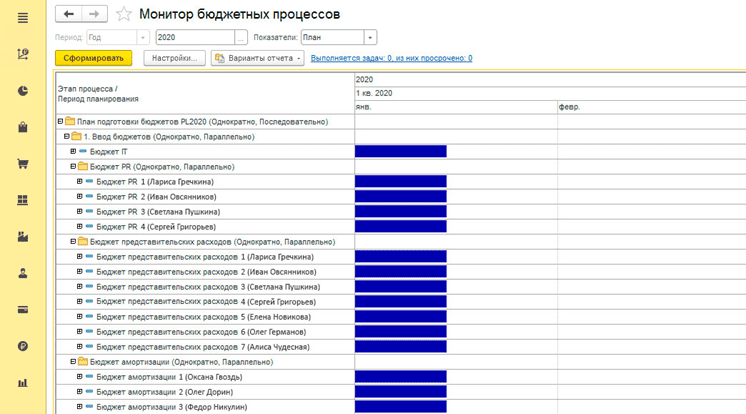746x414 pixels.
Task: Collapse the Бюджет амортизации group
Action: (x=73, y=362)
